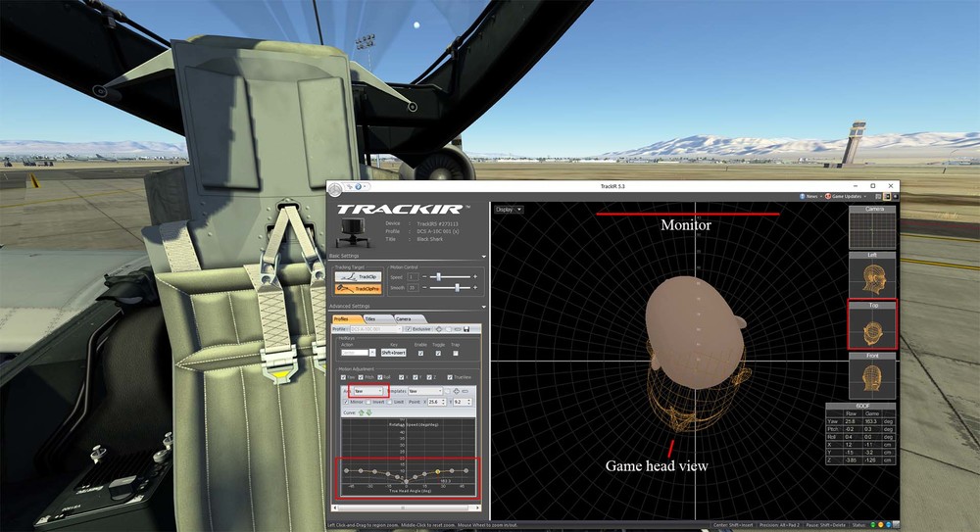Click the orange status light in status bar
The height and width of the screenshot is (532, 980).
click(x=881, y=524)
